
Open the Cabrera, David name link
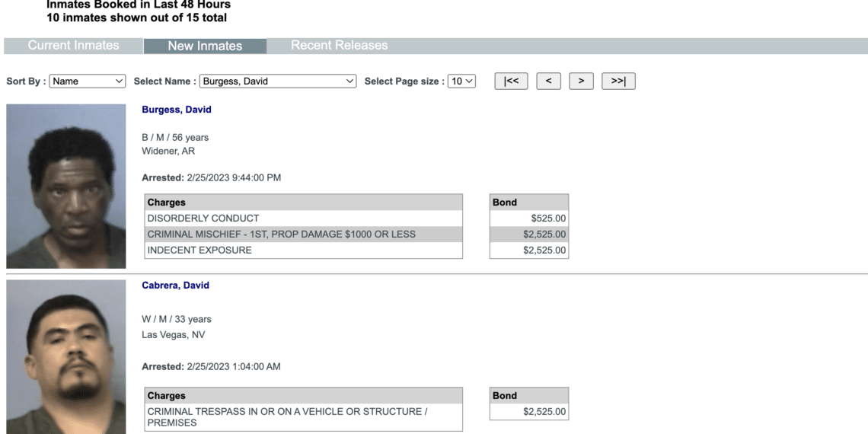175,286
